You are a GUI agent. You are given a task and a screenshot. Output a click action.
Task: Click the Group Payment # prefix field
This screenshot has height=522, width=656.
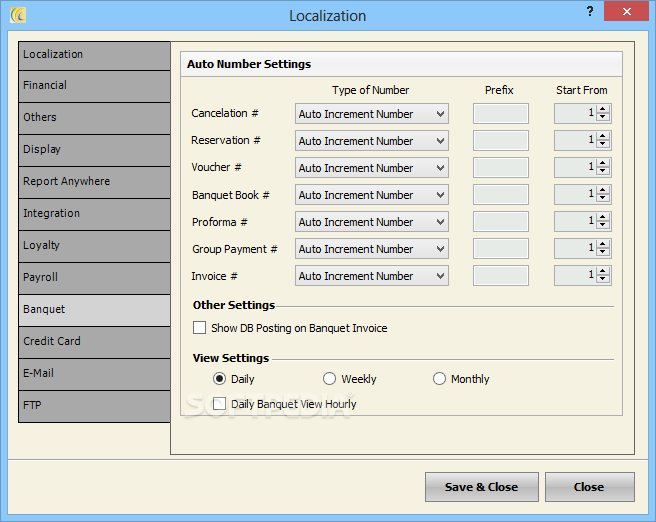[x=501, y=249]
